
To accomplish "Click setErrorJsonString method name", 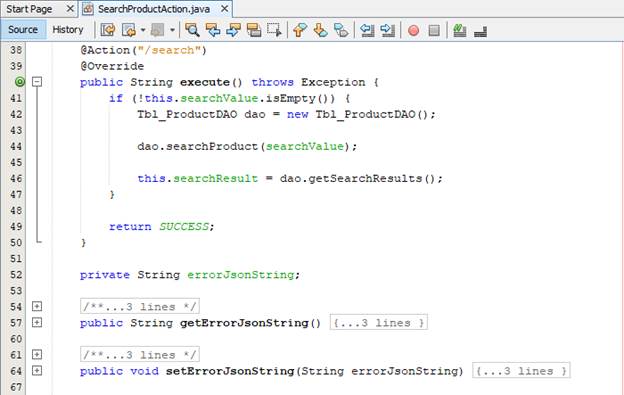I will 230,371.
